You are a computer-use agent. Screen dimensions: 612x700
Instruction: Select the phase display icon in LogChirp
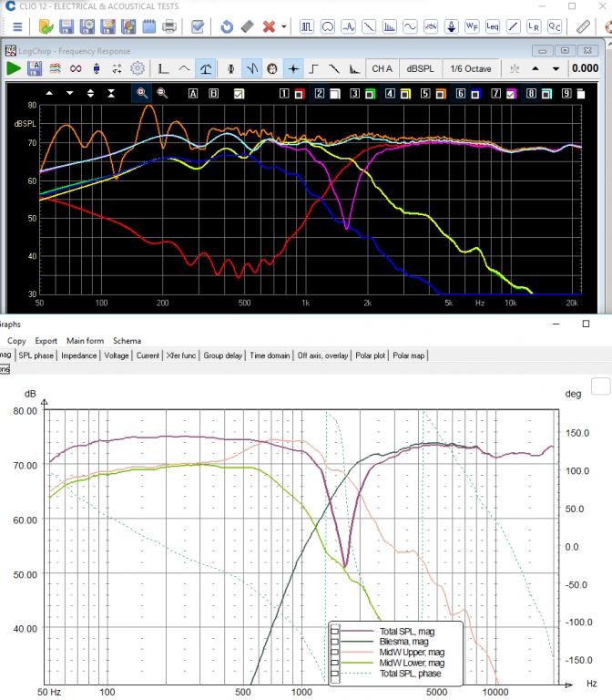point(231,68)
